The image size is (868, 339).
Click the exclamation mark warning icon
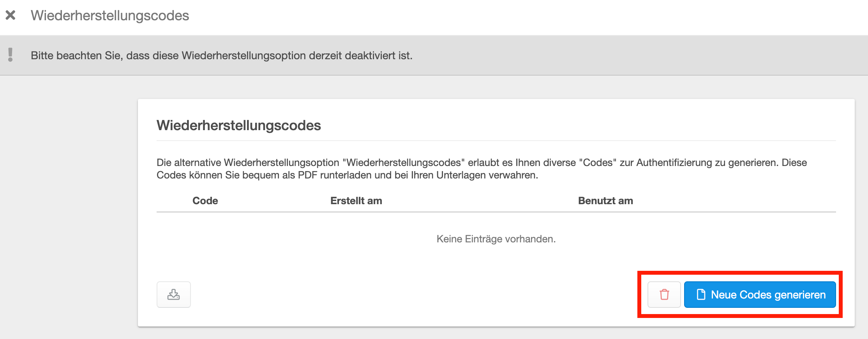click(11, 55)
